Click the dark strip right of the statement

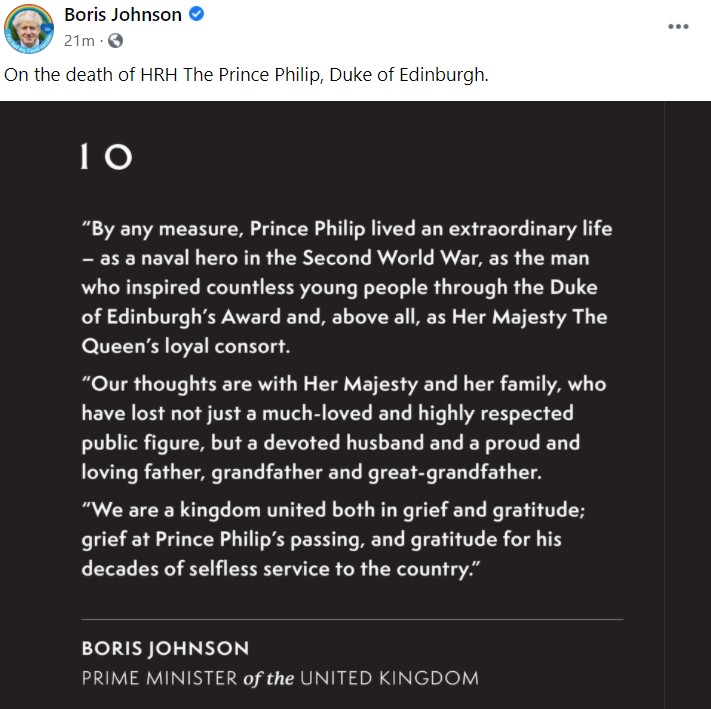coord(688,405)
